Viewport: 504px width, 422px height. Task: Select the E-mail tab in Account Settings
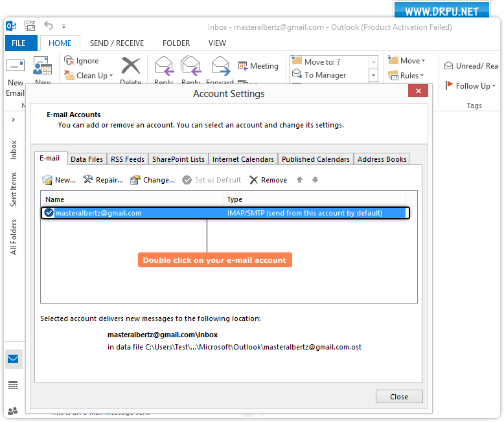coord(50,159)
